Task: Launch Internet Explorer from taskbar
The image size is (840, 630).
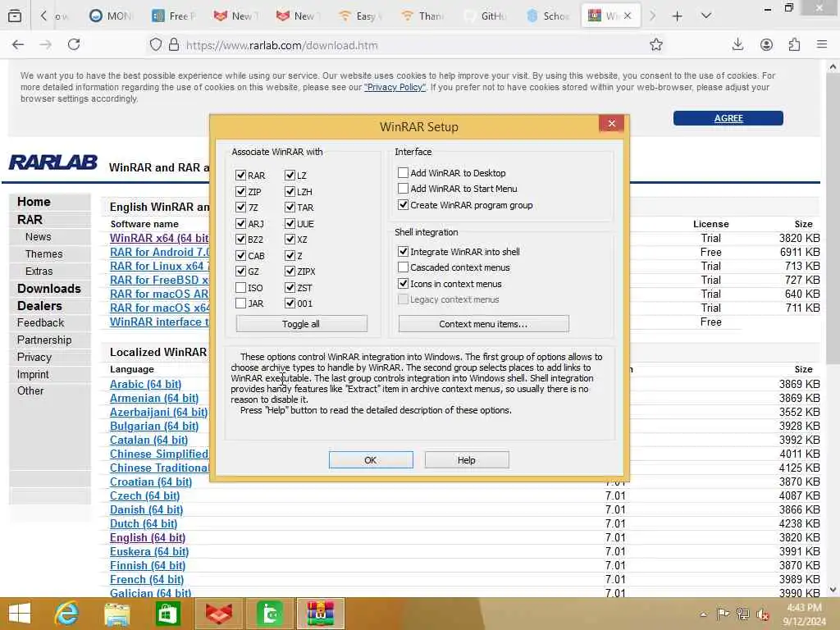Action: point(66,614)
